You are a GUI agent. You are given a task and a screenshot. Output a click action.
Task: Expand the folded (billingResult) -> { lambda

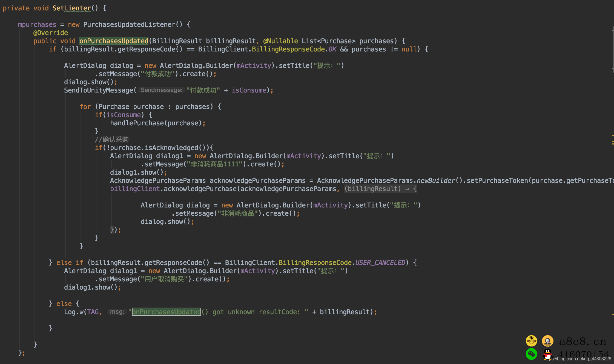380,189
